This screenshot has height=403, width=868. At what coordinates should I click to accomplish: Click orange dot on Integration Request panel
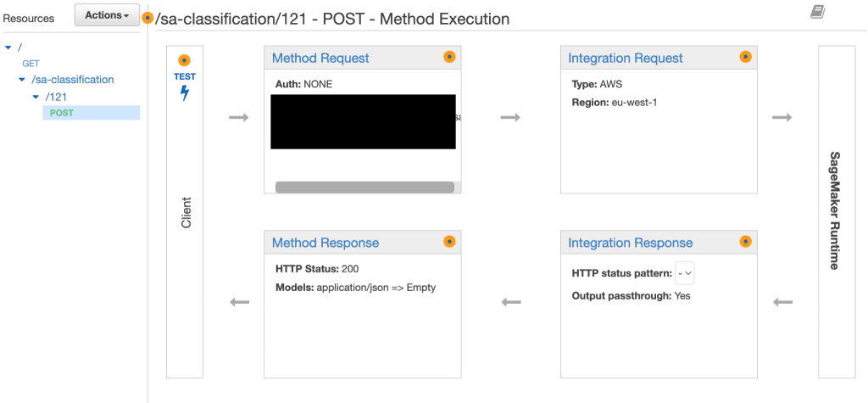(745, 57)
